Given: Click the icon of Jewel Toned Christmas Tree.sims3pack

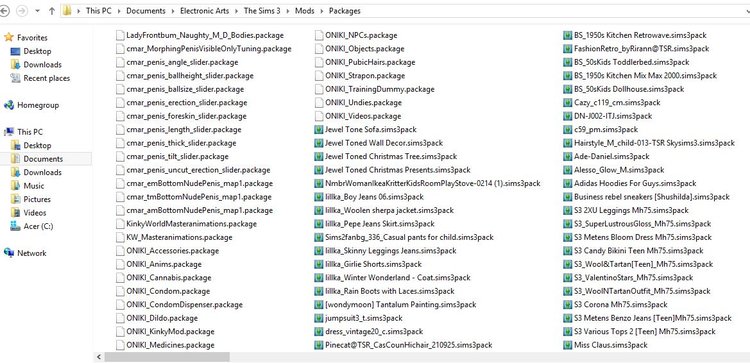Looking at the screenshot, I should pos(319,156).
